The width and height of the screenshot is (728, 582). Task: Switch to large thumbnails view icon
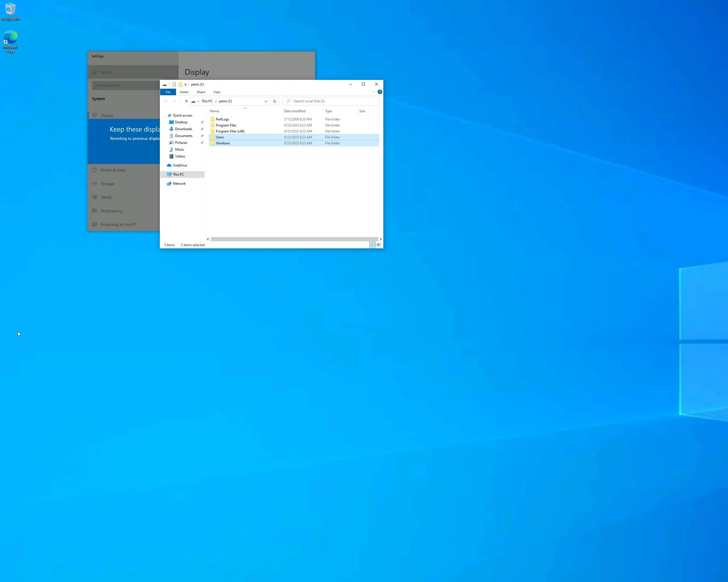[379, 245]
